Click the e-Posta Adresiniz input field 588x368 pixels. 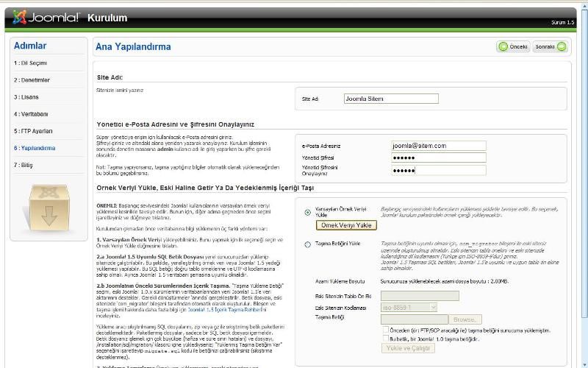pos(438,146)
